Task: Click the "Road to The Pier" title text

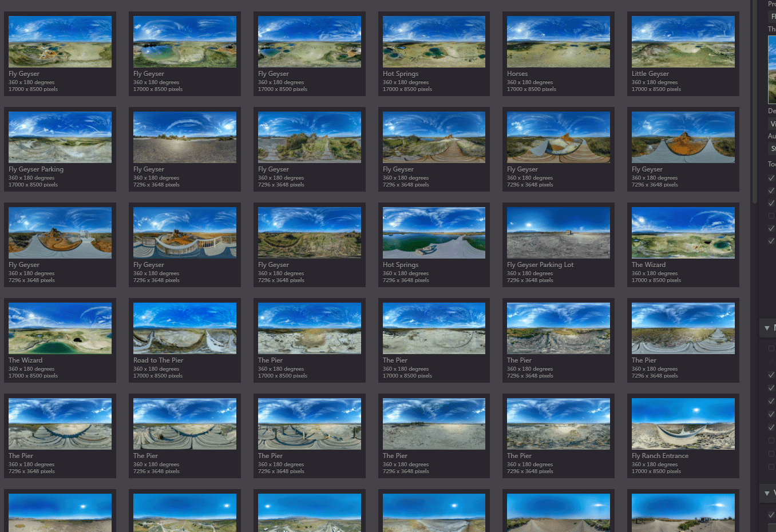Action: tap(158, 360)
